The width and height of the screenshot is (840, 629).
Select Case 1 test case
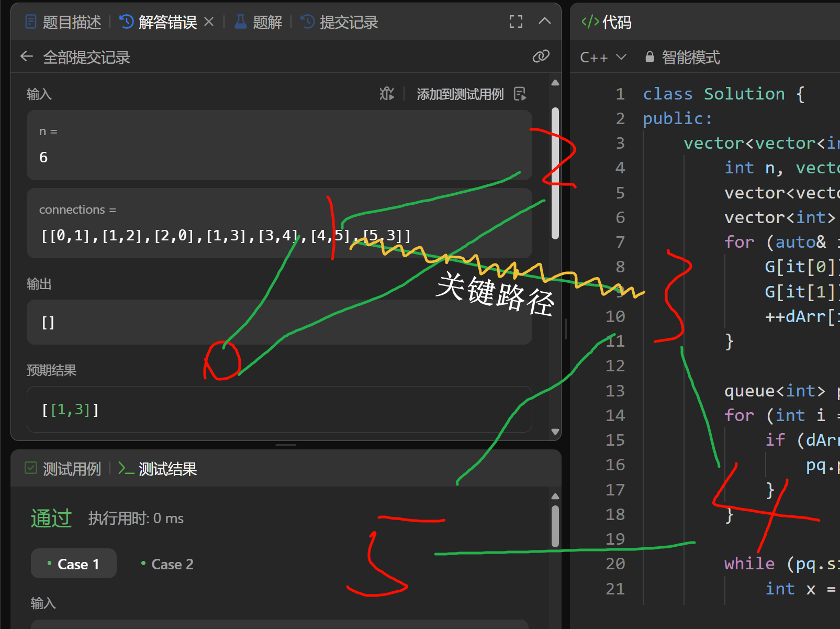74,564
